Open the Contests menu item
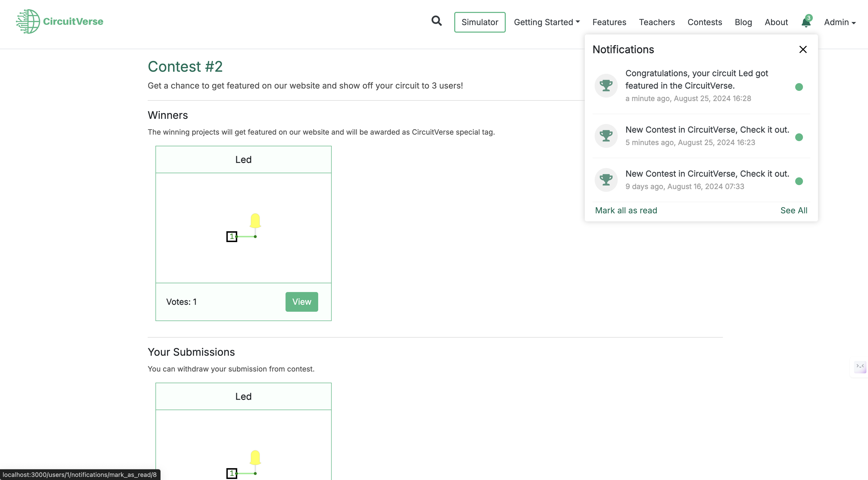Viewport: 868px width, 480px height. [705, 22]
